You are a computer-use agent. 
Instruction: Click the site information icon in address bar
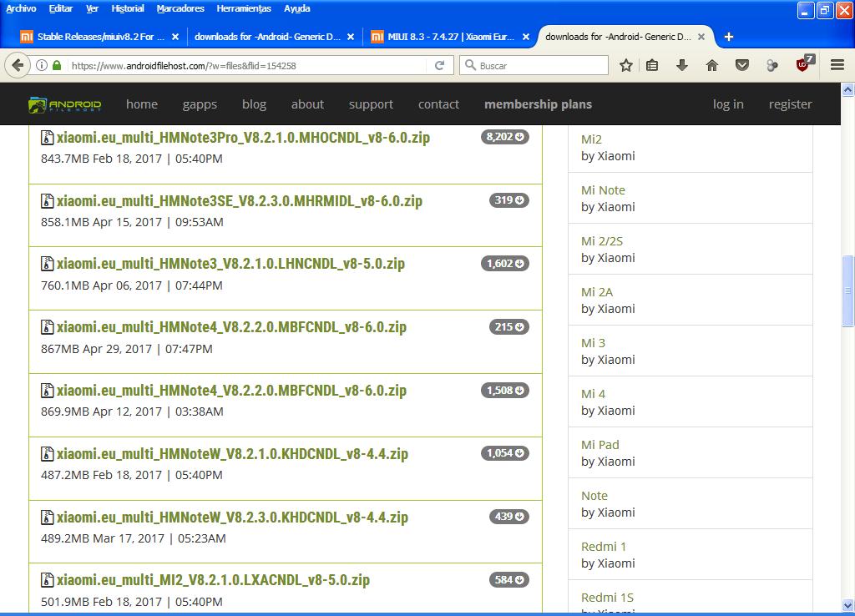[42, 65]
